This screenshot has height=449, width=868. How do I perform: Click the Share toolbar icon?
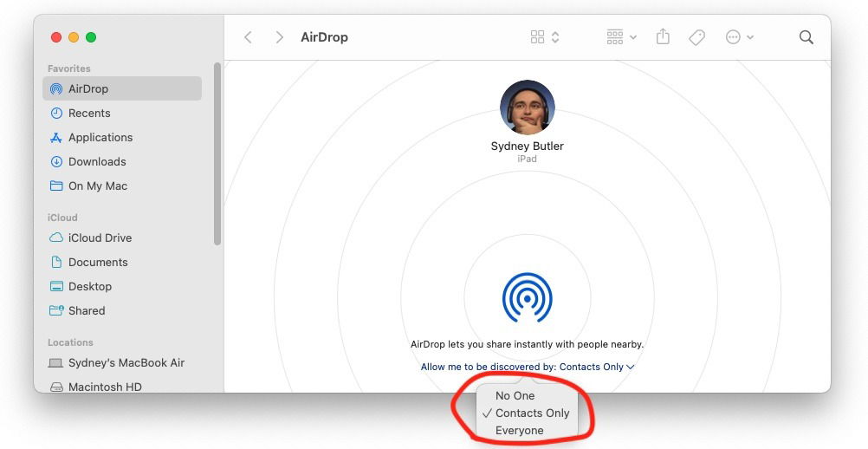coord(663,36)
